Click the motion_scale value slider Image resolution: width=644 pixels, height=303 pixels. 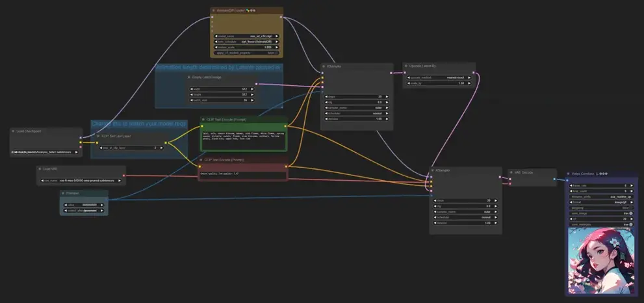pyautogui.click(x=246, y=47)
